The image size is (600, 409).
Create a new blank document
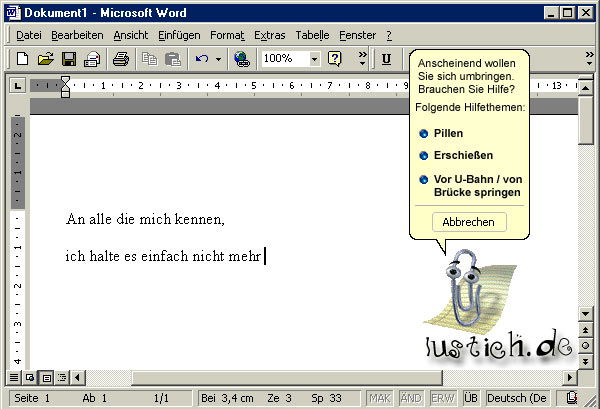[x=22, y=59]
